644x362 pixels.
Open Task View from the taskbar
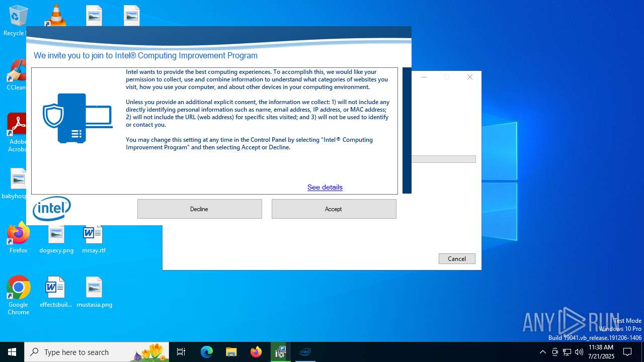[181, 352]
